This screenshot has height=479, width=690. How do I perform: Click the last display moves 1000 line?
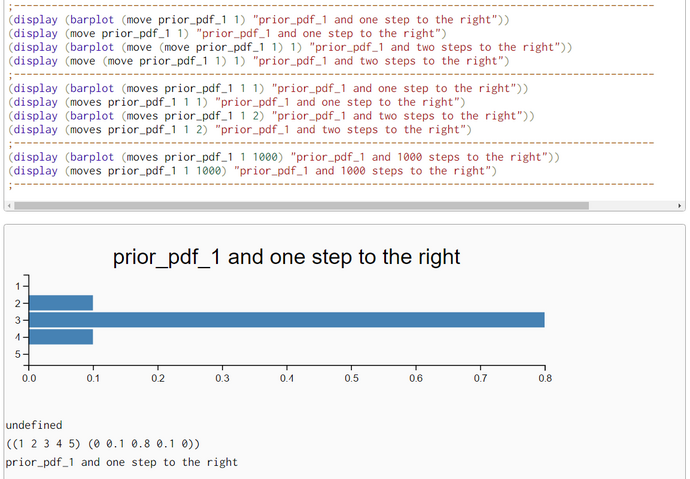(x=252, y=171)
